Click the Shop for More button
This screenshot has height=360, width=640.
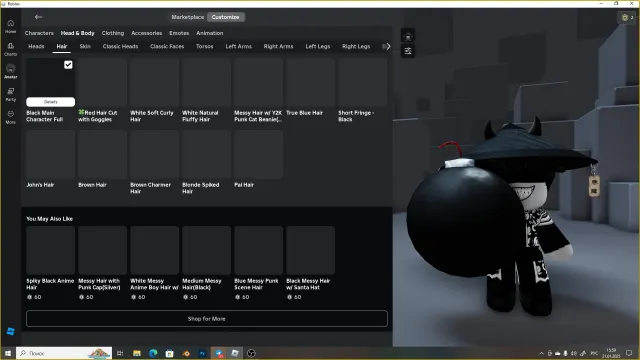point(207,319)
